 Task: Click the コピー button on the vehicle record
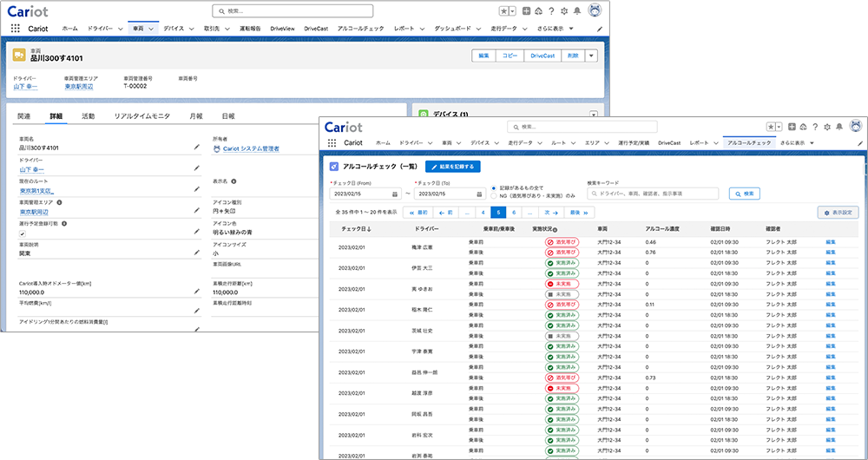click(510, 56)
